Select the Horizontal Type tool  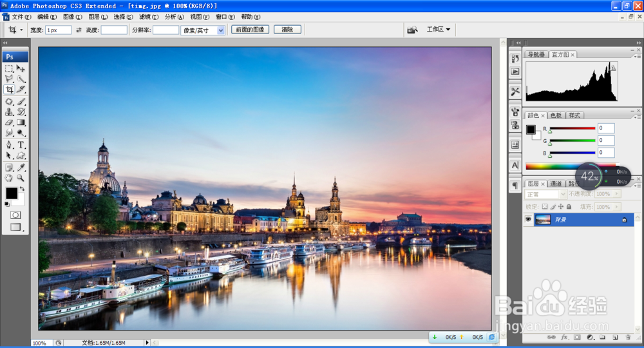21,144
